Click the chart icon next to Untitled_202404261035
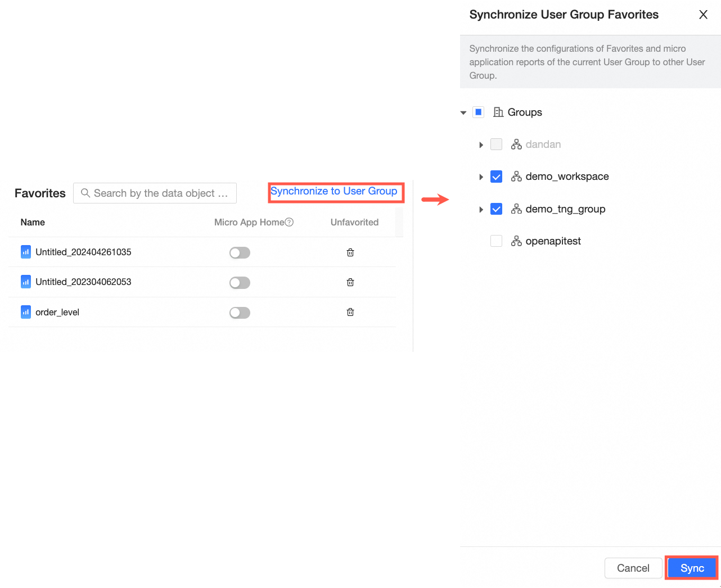Viewport: 721px width, 588px height. pos(26,252)
